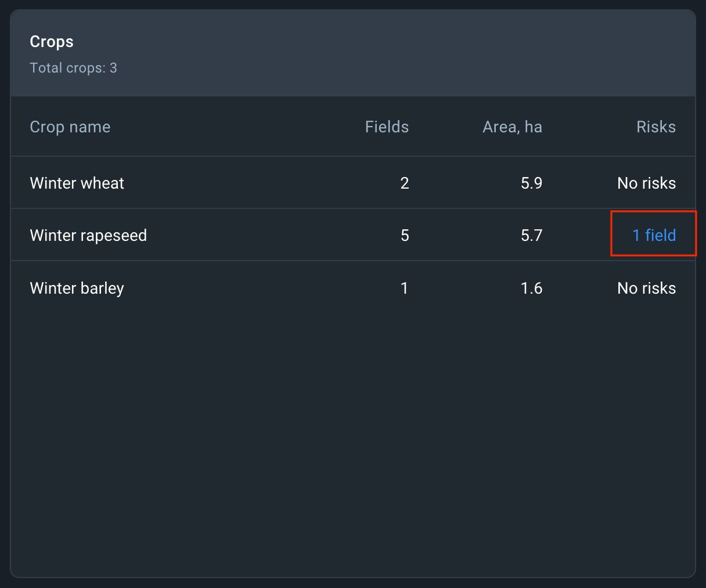The width and height of the screenshot is (706, 588).
Task: Click the Crop name column header
Action: (x=70, y=127)
